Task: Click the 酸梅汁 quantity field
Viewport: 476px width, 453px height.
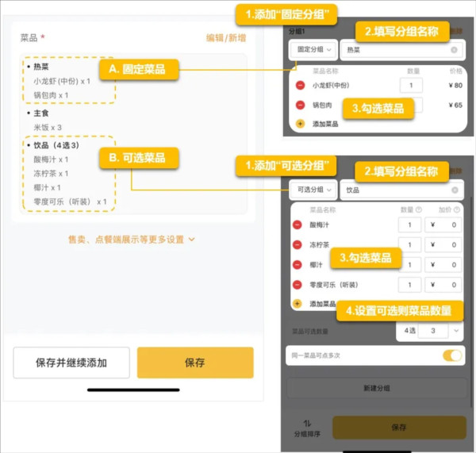Action: (x=409, y=225)
